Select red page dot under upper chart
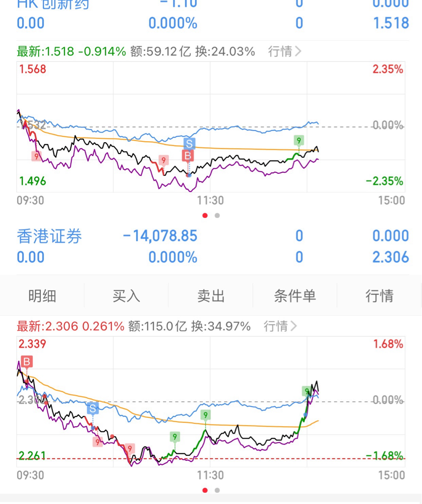This screenshot has height=504, width=422. pyautogui.click(x=205, y=216)
